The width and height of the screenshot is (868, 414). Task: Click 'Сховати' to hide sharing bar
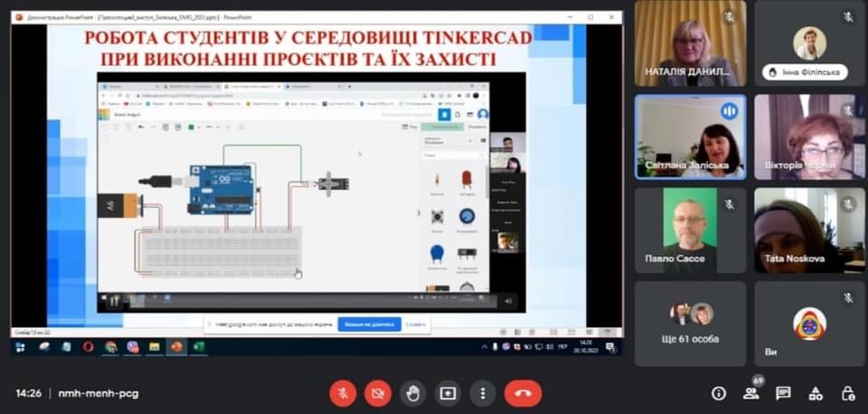click(415, 324)
